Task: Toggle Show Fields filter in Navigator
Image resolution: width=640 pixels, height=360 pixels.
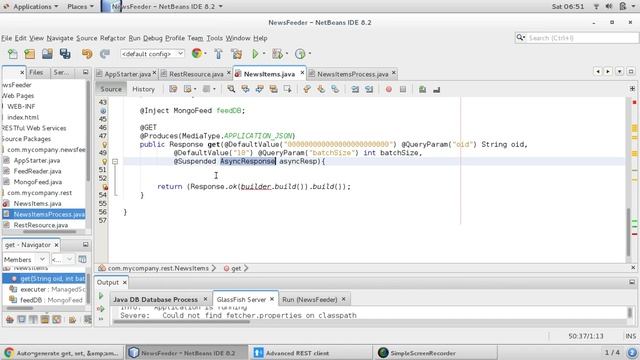Action: (x=22, y=319)
